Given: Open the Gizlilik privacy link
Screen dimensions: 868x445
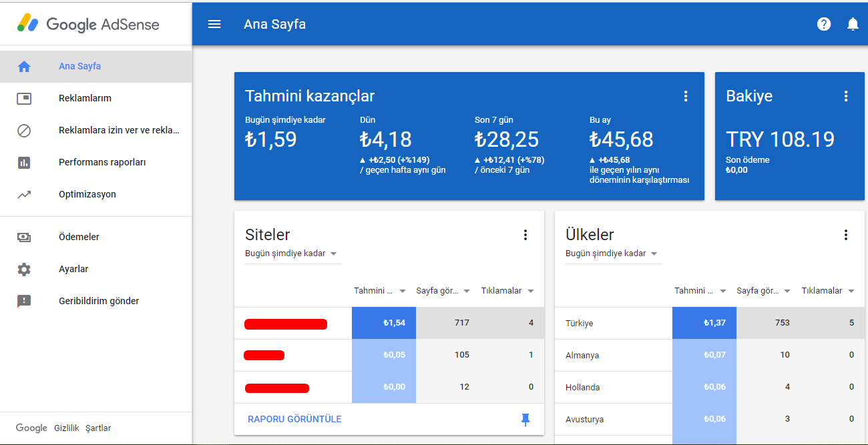Looking at the screenshot, I should [67, 428].
